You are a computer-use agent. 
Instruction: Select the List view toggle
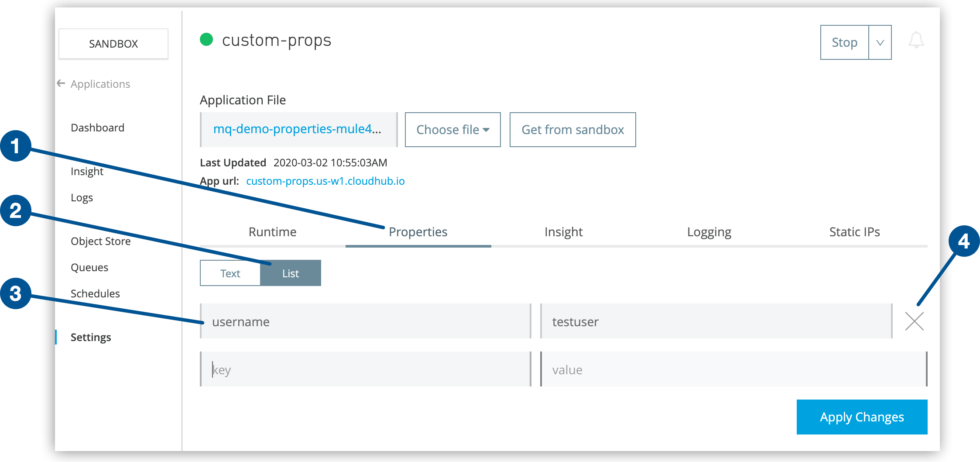(291, 273)
